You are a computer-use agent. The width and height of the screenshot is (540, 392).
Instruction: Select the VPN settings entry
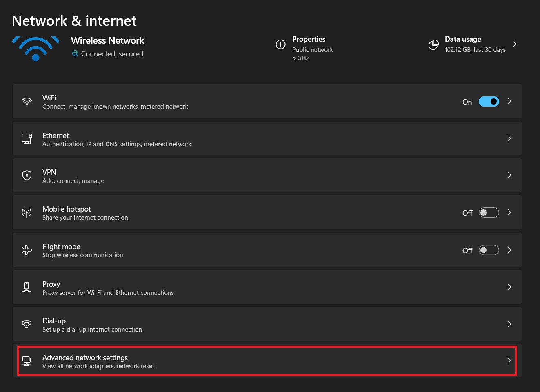tap(267, 175)
